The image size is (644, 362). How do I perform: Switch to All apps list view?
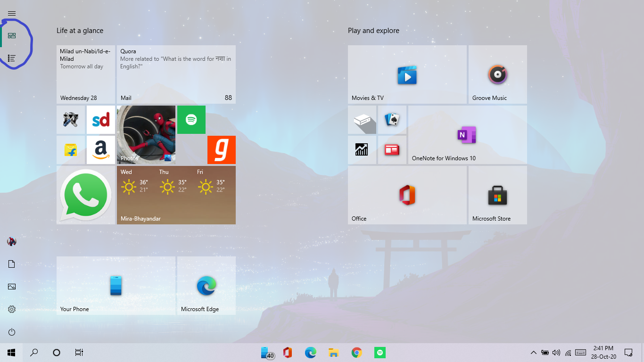tap(12, 58)
